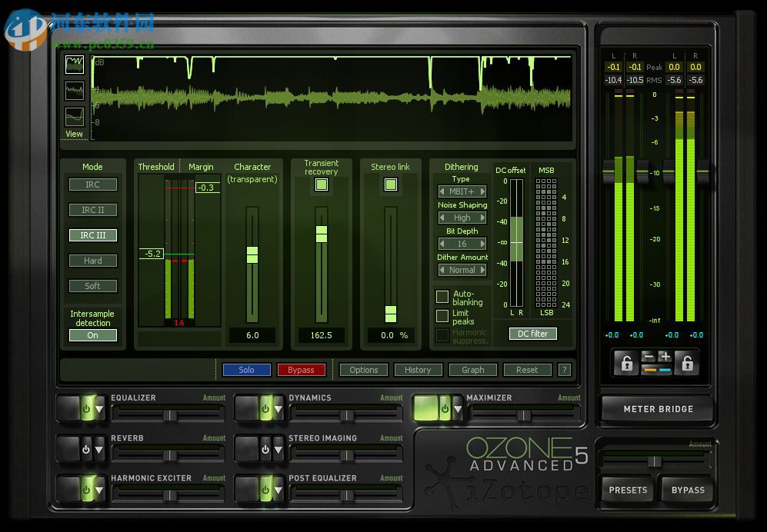Enable the Auto-blanking checkbox
This screenshot has height=532, width=767.
(442, 296)
